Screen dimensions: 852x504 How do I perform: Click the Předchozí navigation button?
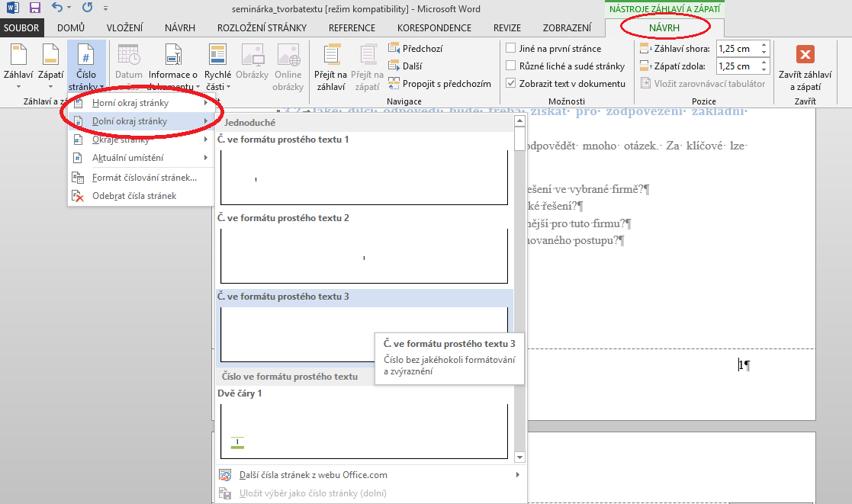[x=416, y=48]
